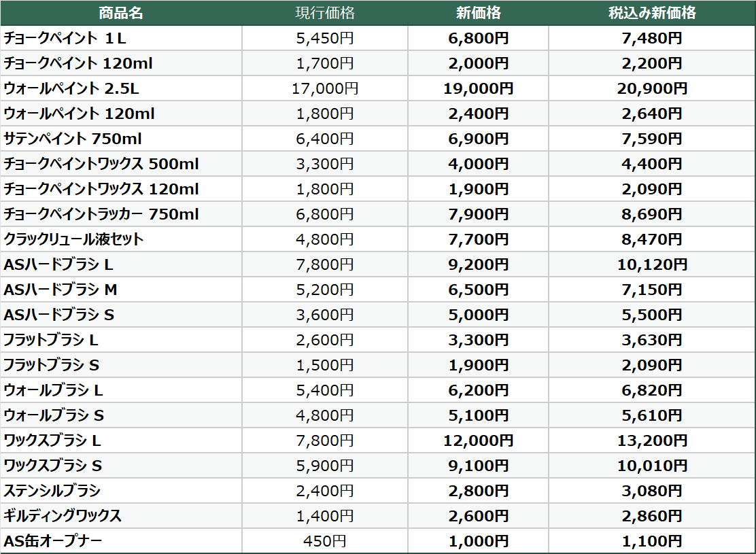Select the クラックリュール液セット product cell

73,239
